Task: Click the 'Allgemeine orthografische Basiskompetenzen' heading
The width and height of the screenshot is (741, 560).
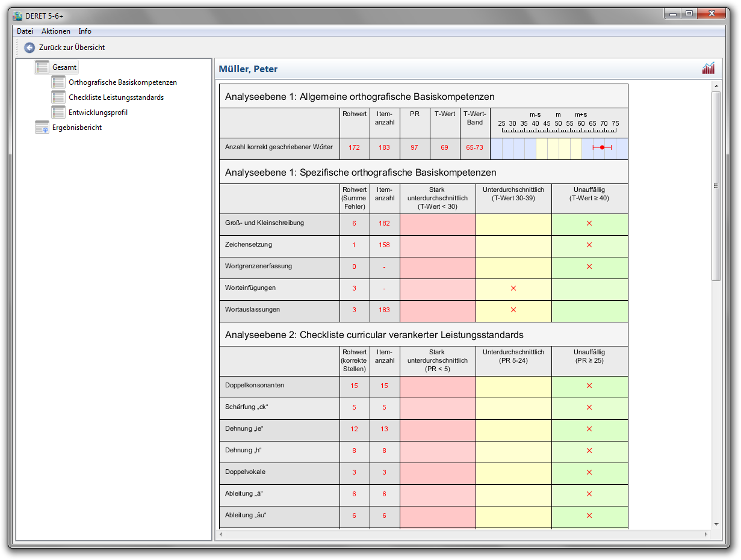Action: pos(397,97)
